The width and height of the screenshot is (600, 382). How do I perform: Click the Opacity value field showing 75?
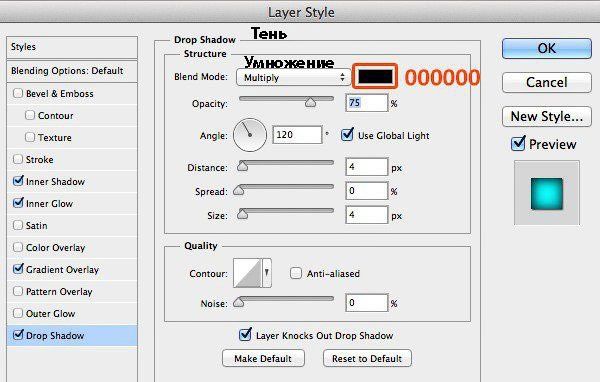click(x=367, y=103)
